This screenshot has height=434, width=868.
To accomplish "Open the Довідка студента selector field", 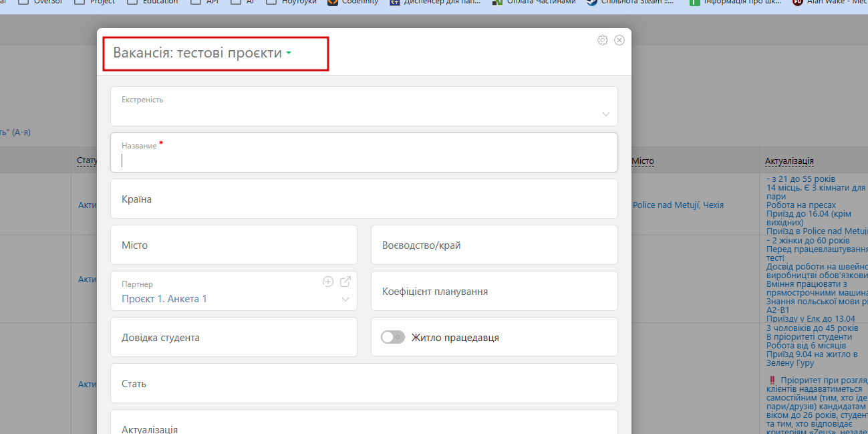I will (234, 337).
